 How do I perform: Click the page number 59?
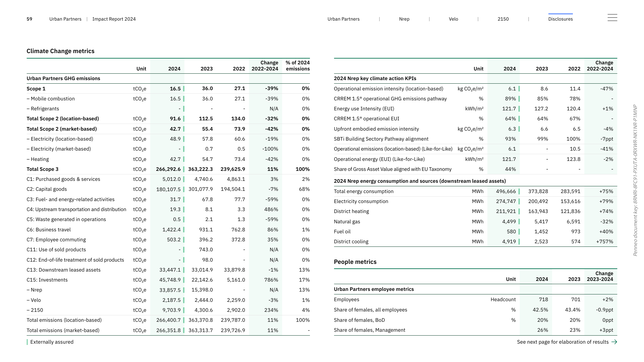point(29,19)
